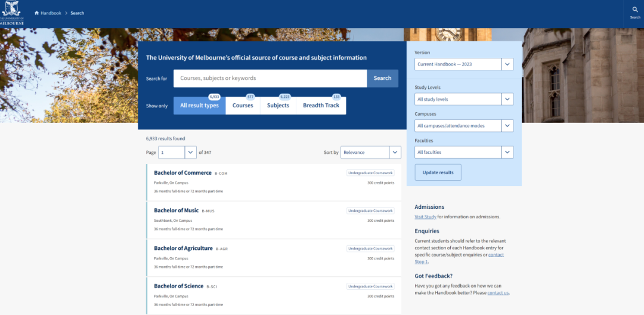Click Undergraduate Coursework tag on Bachelor of Agriculture
This screenshot has height=315, width=644.
tap(370, 248)
